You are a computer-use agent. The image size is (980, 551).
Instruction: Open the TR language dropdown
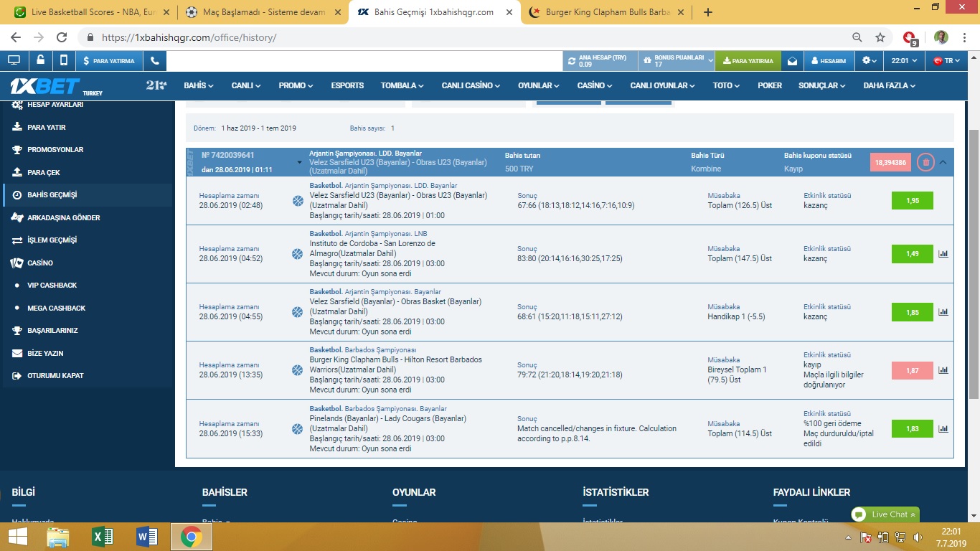coord(946,61)
